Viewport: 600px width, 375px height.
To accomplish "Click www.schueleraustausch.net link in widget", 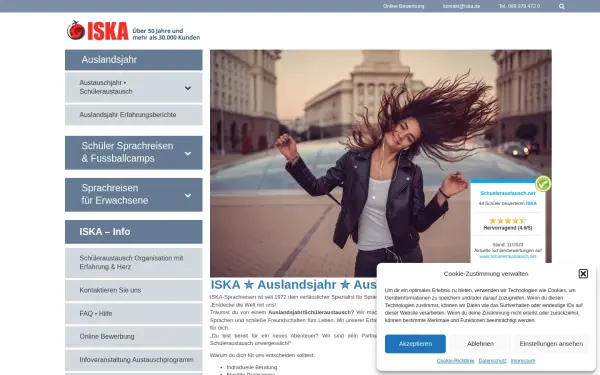I will point(508,256).
